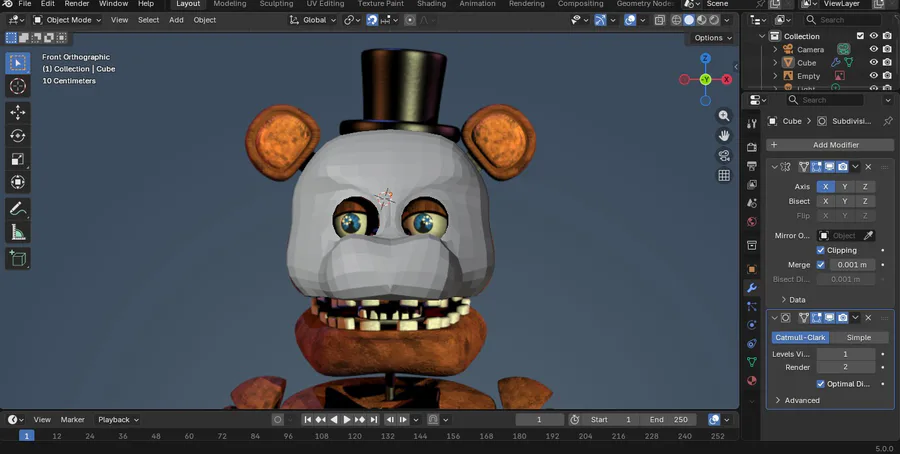This screenshot has width=900, height=454.
Task: Open the Output properties tab
Action: pyautogui.click(x=751, y=166)
